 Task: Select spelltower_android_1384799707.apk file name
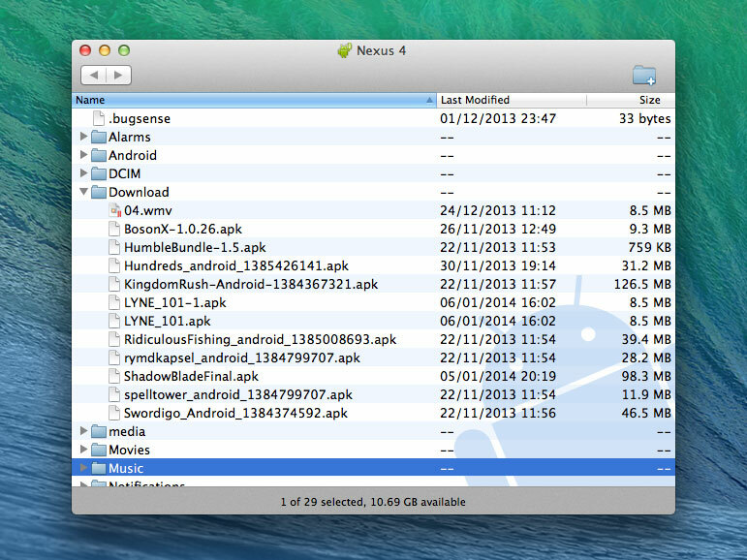pyautogui.click(x=238, y=395)
